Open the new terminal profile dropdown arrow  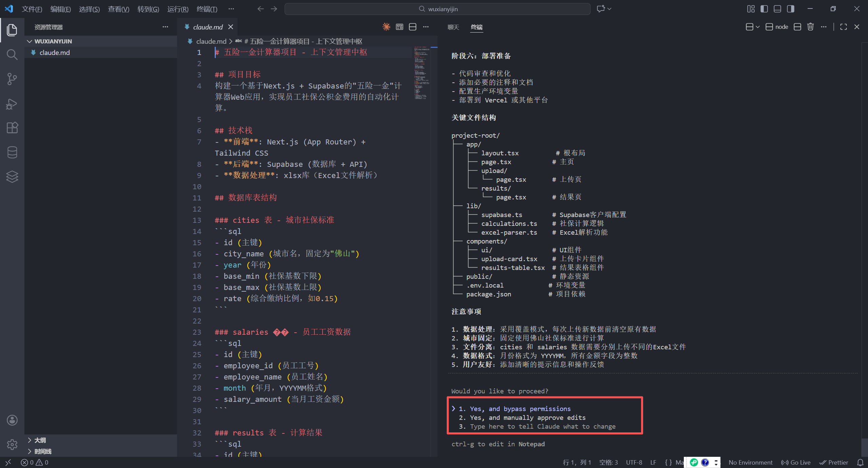(757, 27)
